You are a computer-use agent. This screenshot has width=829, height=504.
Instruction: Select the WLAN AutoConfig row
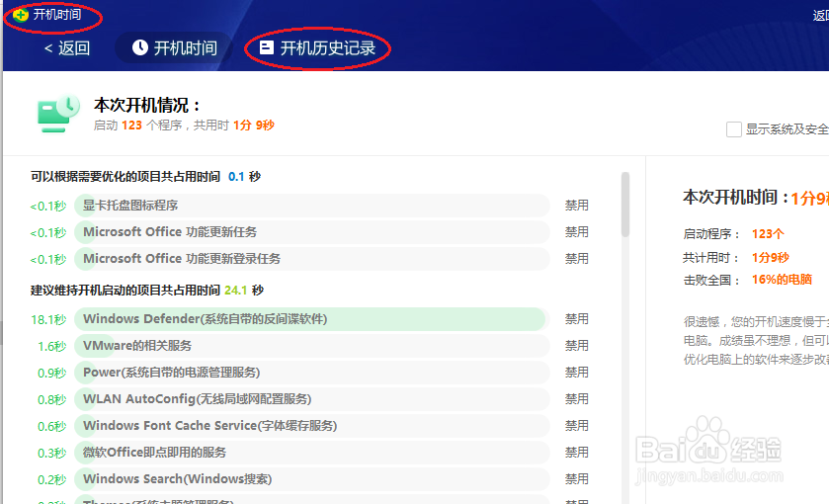click(x=312, y=399)
